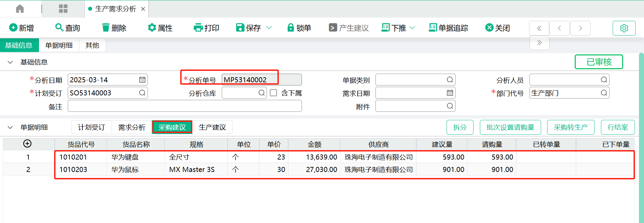Select row with item code 1010201

(319, 157)
